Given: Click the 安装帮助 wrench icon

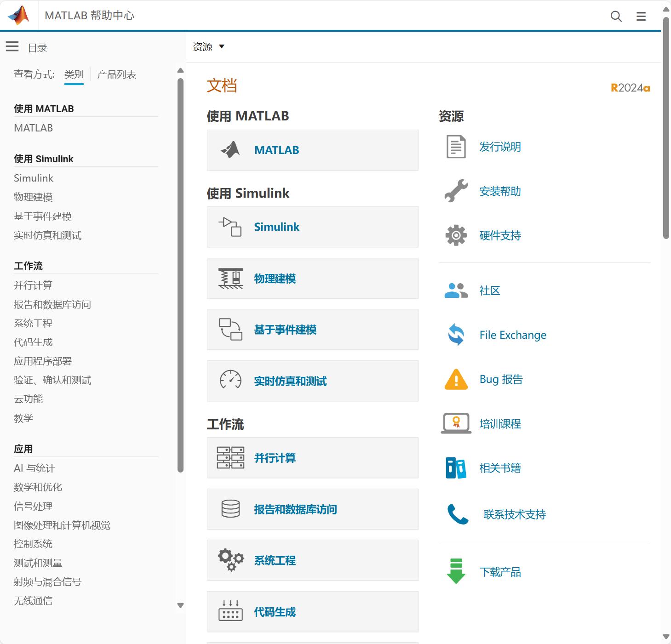Looking at the screenshot, I should pyautogui.click(x=456, y=191).
